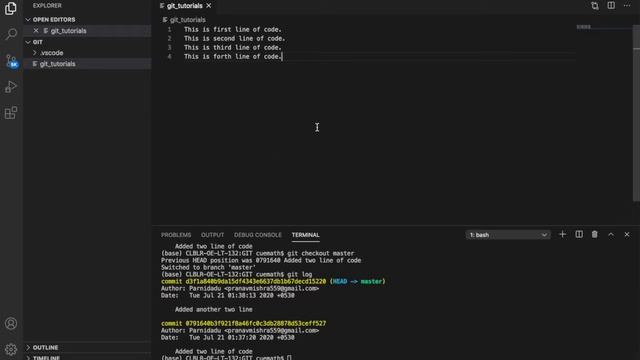
Task: Open the Manage gear settings icon
Action: click(x=11, y=349)
